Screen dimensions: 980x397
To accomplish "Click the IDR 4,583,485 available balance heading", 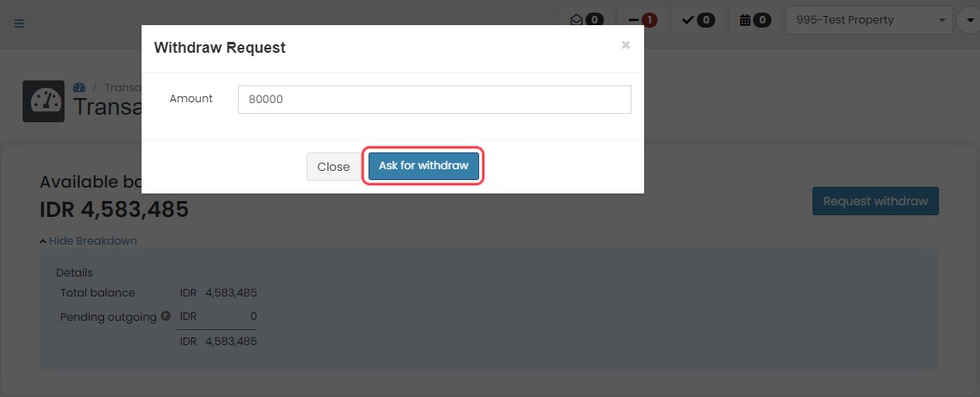I will [114, 209].
